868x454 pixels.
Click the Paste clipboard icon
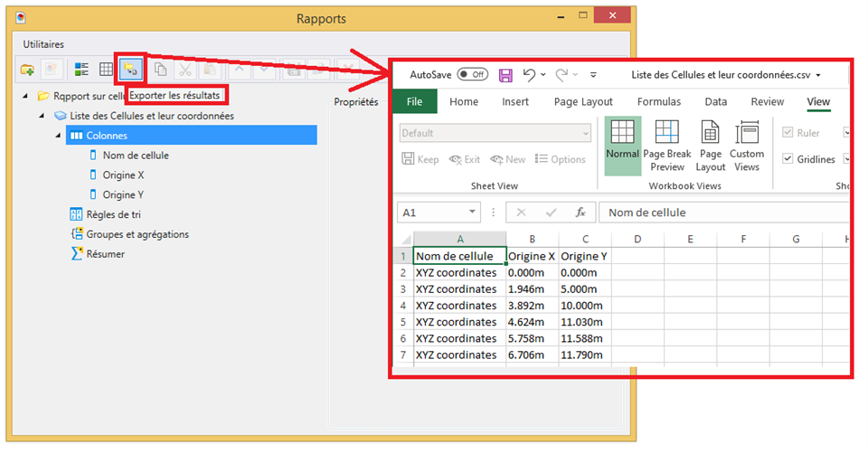[209, 70]
